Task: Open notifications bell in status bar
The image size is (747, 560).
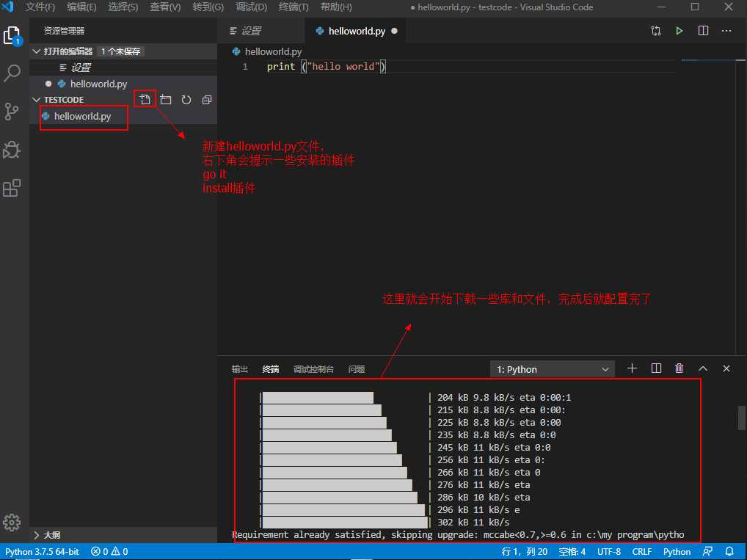Action: [x=729, y=551]
